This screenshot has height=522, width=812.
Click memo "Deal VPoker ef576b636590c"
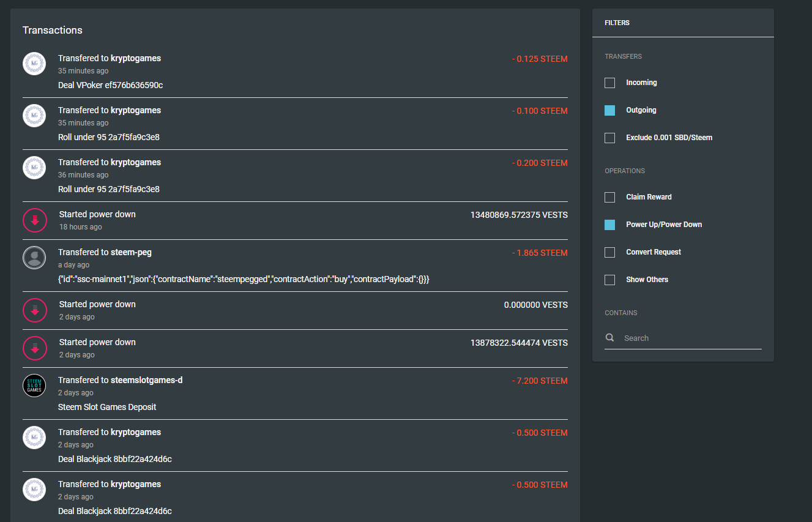[110, 85]
